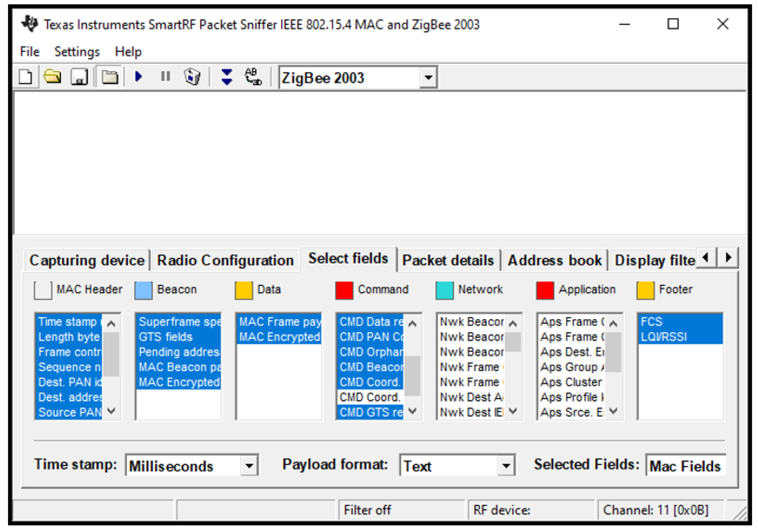Switch to the Radio Configuration tab

(x=225, y=261)
